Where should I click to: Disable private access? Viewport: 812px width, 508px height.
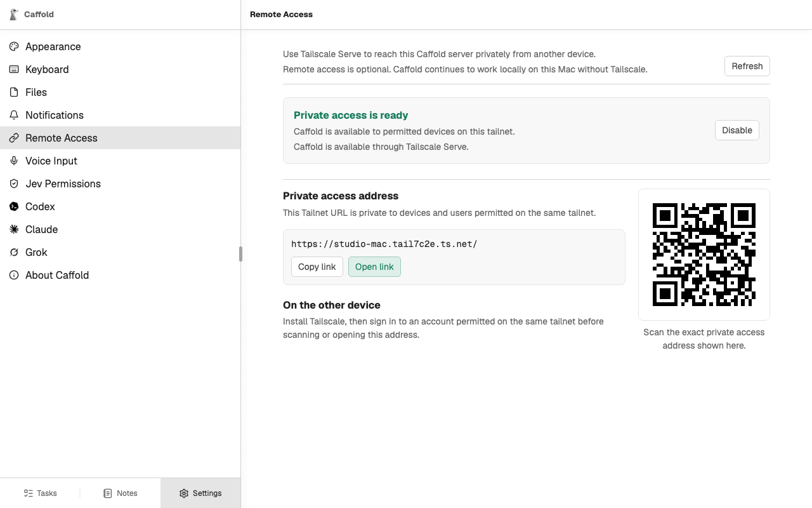click(x=737, y=130)
